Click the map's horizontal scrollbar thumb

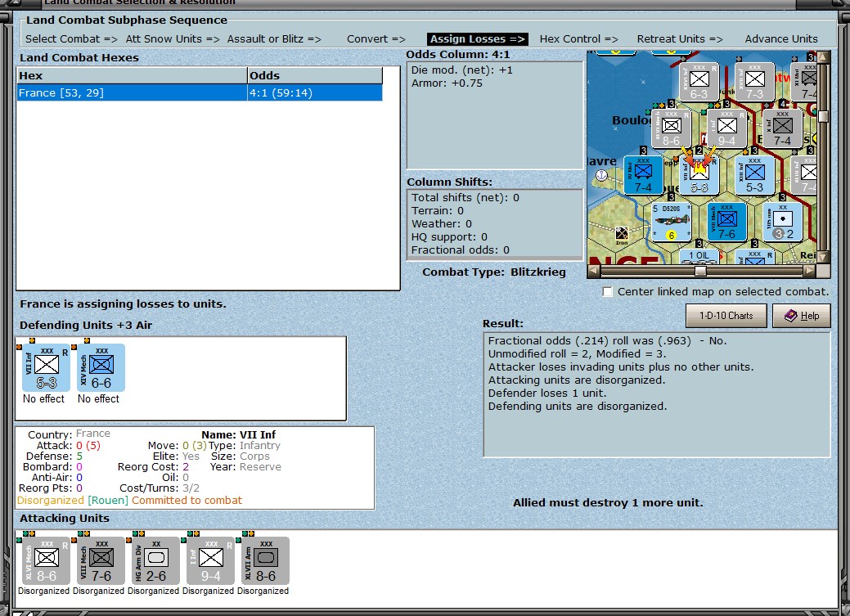(700, 270)
